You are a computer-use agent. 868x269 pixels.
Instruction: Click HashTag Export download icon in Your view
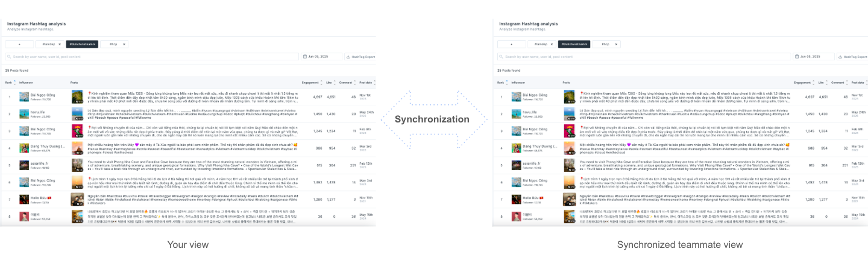[x=348, y=57]
